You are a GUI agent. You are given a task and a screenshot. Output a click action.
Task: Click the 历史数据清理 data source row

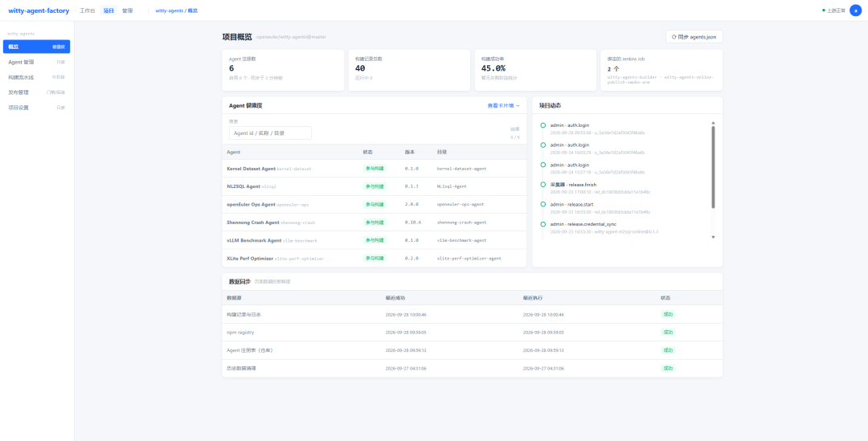click(x=473, y=369)
